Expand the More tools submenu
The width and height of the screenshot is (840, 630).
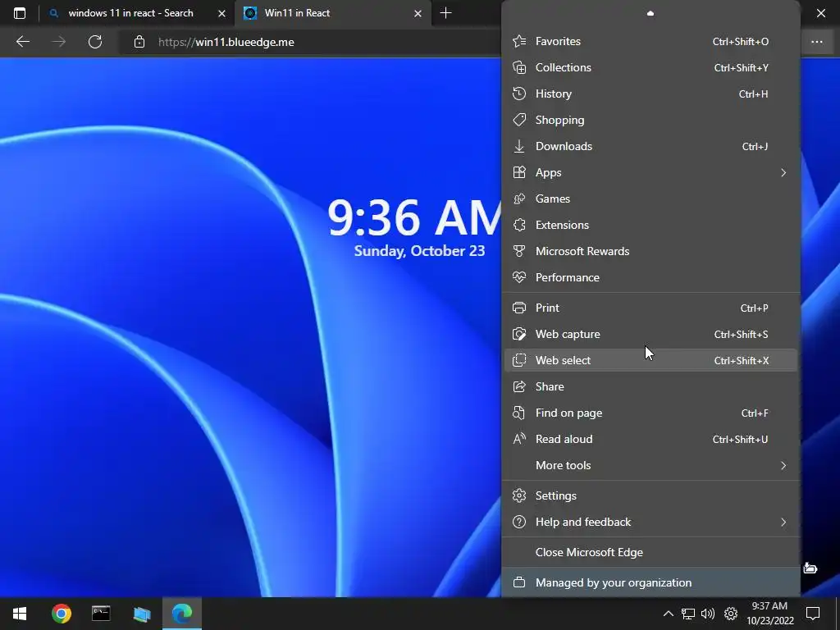point(783,466)
